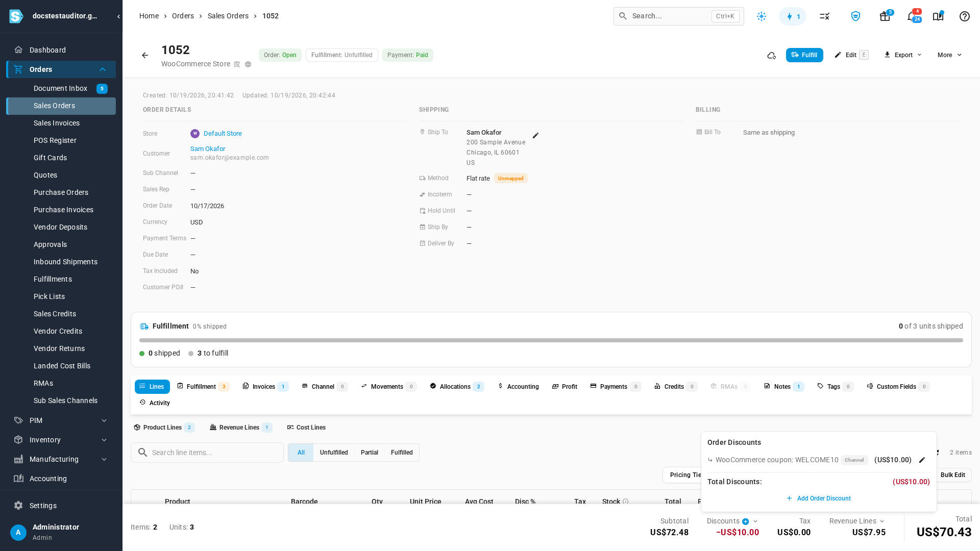Screen dimensions: 980x551
Task: Open the Revenue Lines sub-tab
Action: point(241,428)
